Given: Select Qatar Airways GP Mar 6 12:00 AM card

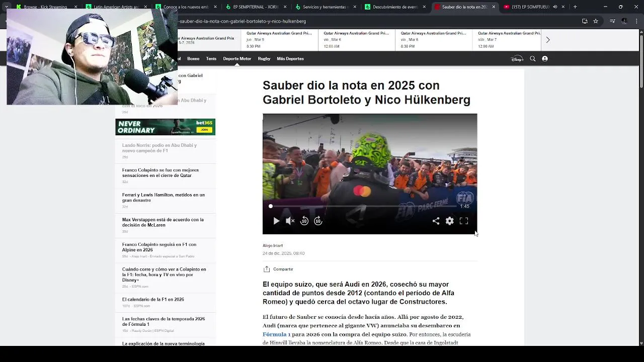Looking at the screenshot, I should click(x=357, y=40).
